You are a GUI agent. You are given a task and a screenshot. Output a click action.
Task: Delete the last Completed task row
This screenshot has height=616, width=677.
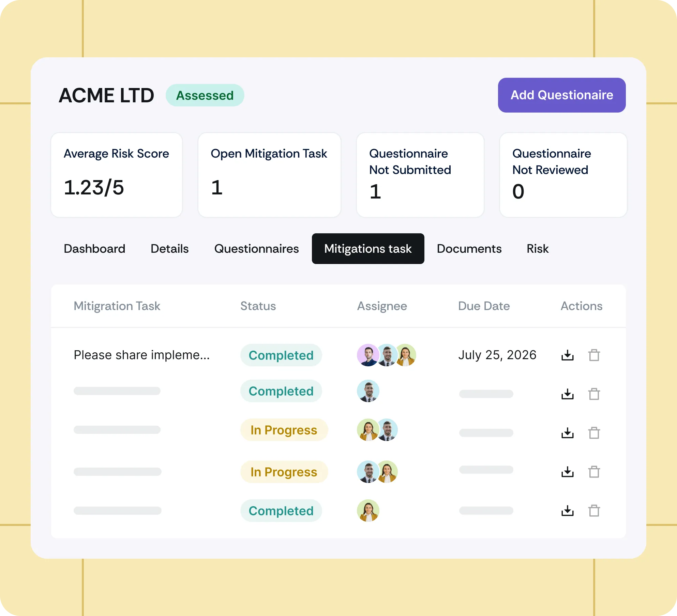pos(594,511)
